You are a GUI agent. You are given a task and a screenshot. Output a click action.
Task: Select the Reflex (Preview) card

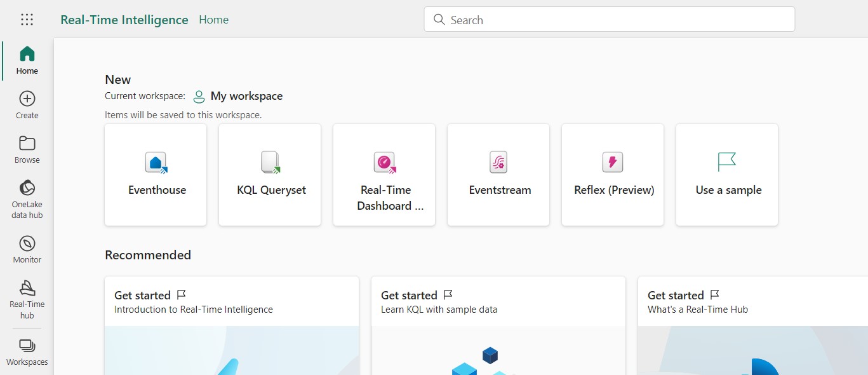[x=613, y=175]
